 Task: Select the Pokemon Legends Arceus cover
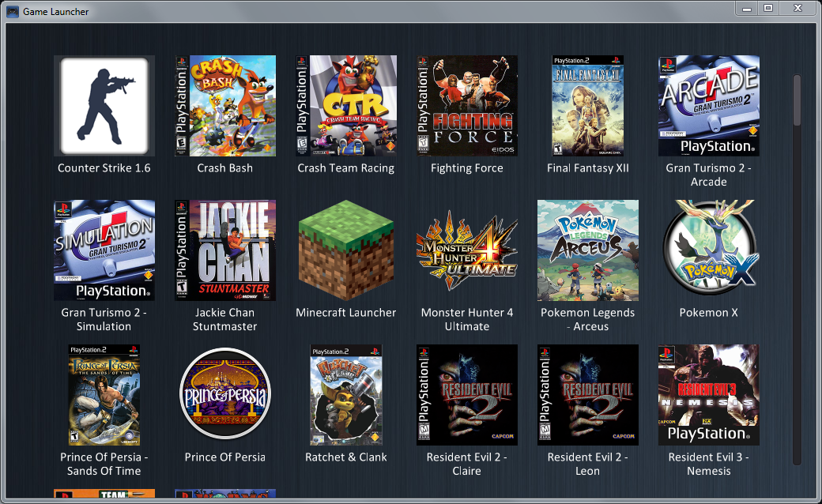[x=588, y=250]
